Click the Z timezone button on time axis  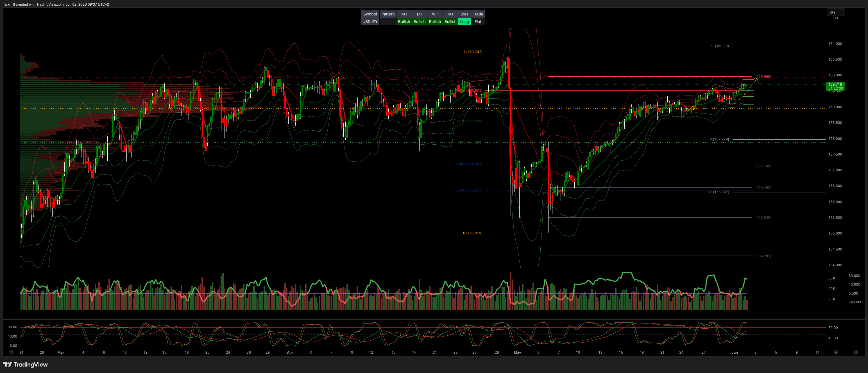[12, 352]
